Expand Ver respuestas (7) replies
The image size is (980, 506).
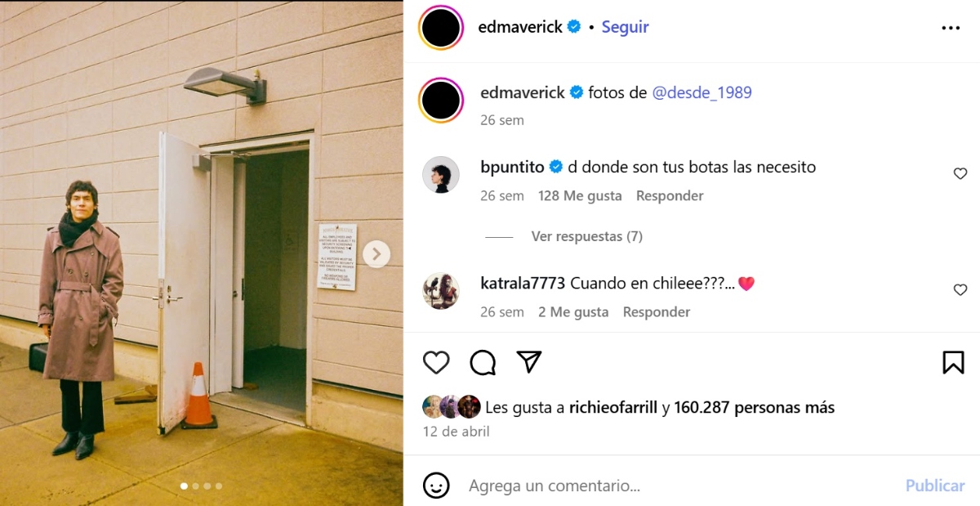tap(586, 236)
